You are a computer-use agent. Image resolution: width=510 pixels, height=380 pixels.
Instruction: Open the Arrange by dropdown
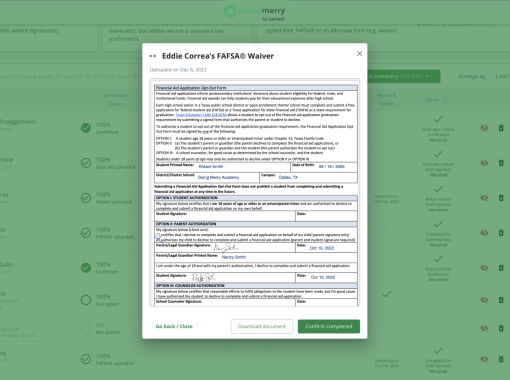pyautogui.click(x=501, y=76)
